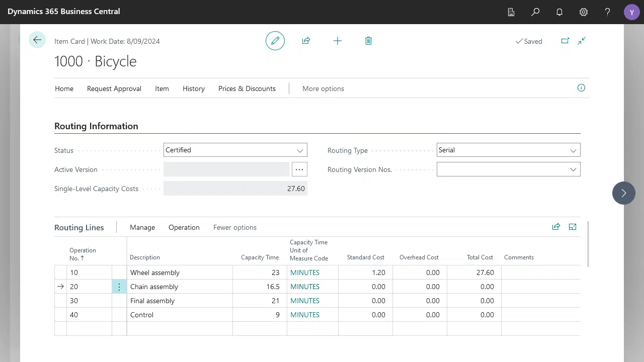Viewport: 644px width, 362px height.
Task: Collapse the Routing Information heading
Action: [96, 126]
